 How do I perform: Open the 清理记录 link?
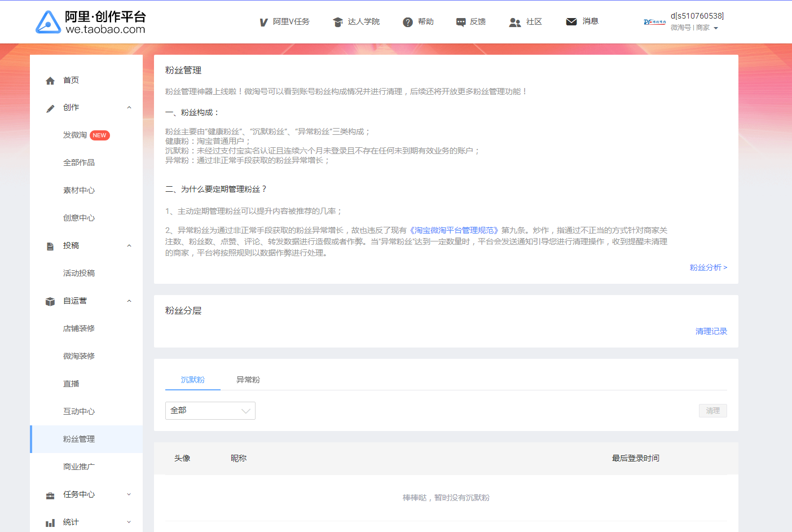click(x=711, y=331)
